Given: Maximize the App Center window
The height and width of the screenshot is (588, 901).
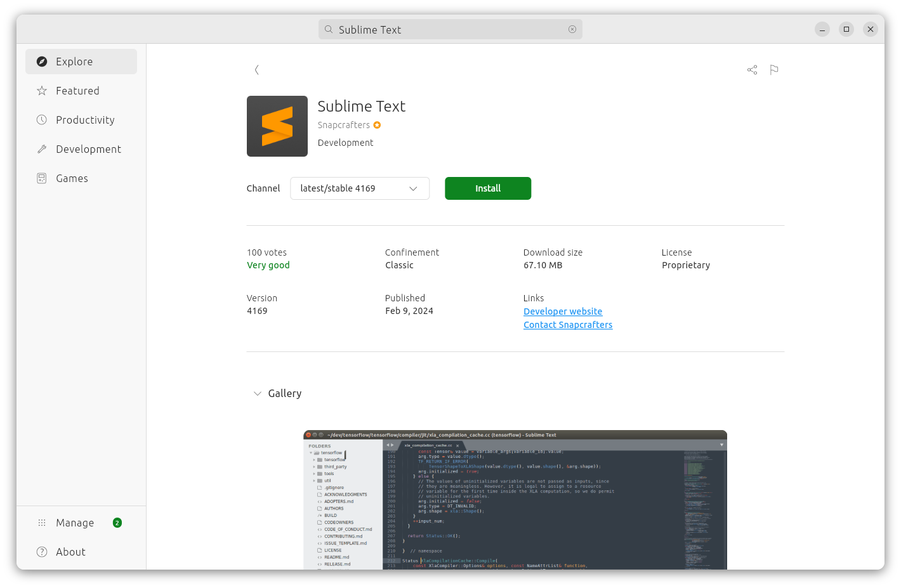Looking at the screenshot, I should click(x=846, y=29).
